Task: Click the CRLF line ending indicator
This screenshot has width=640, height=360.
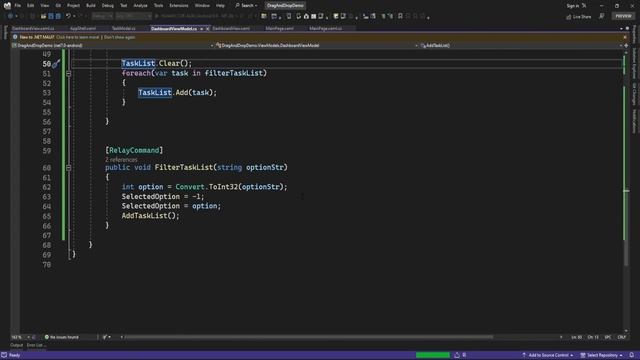Action: click(x=622, y=337)
